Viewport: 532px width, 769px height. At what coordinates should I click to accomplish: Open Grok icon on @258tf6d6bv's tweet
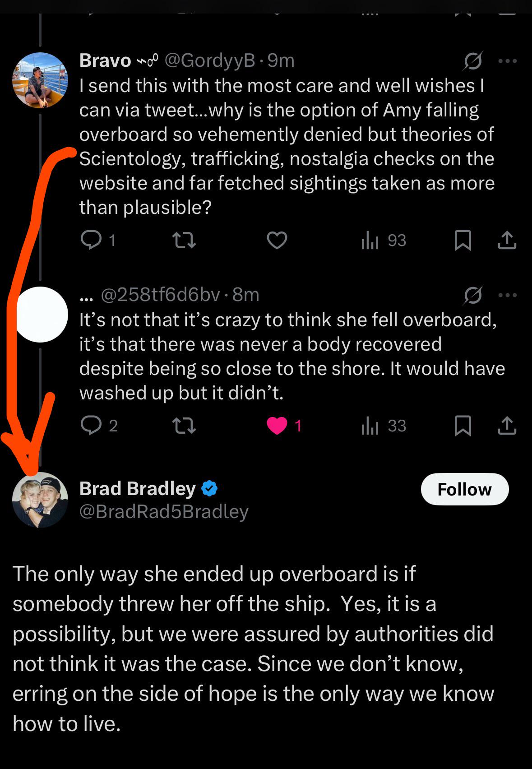click(x=472, y=295)
